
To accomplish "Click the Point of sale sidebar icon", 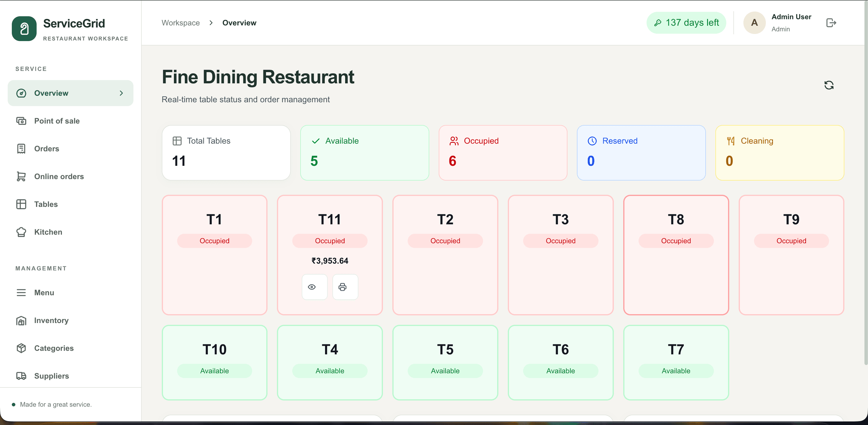I will click(x=21, y=121).
